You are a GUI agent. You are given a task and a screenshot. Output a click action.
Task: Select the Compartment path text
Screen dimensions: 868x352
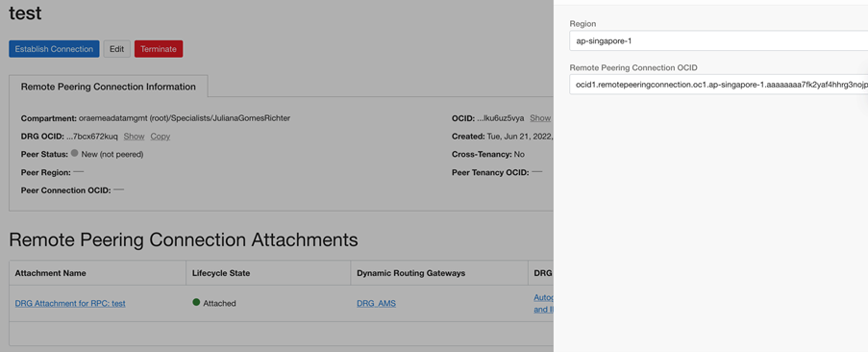[185, 118]
